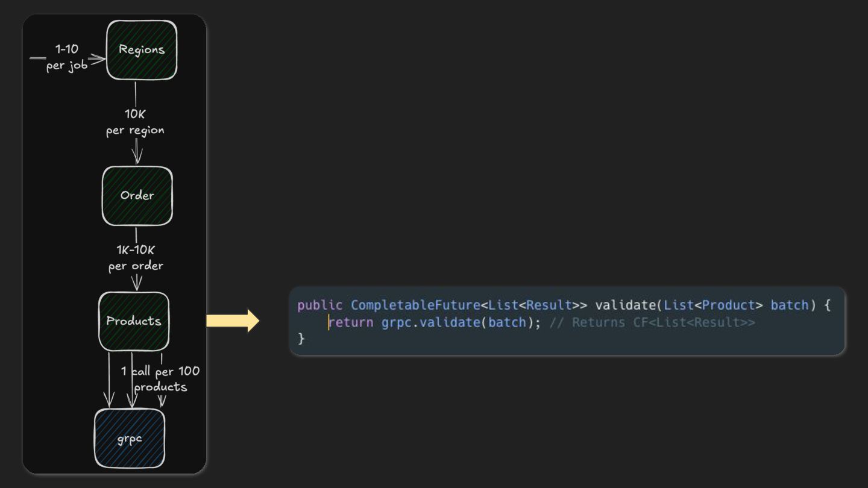Click the "return" keyword in the code
Image resolution: width=868 pixels, height=488 pixels.
(x=351, y=322)
